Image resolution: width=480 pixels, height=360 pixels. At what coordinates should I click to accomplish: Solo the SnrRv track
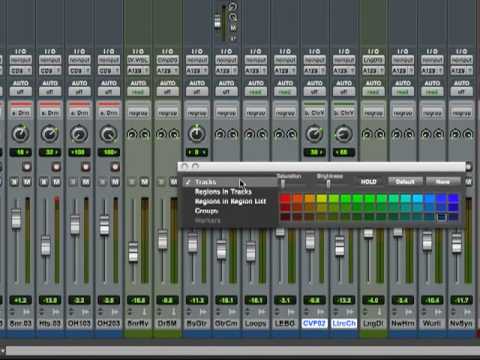132,182
